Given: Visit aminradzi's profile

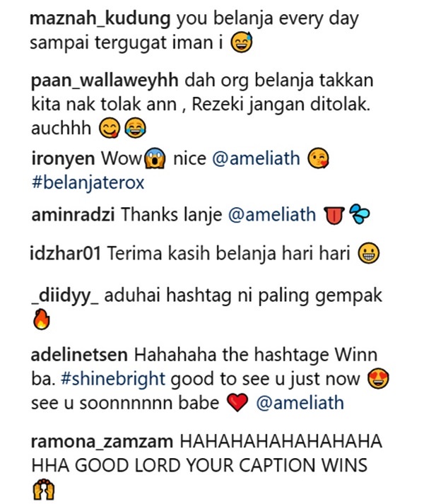Looking at the screenshot, I should (x=73, y=214).
